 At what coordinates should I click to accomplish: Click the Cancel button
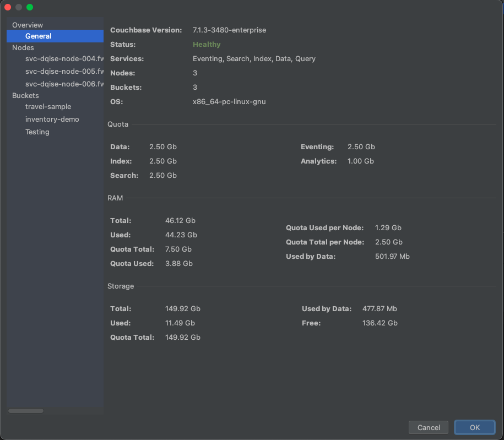[x=429, y=427]
